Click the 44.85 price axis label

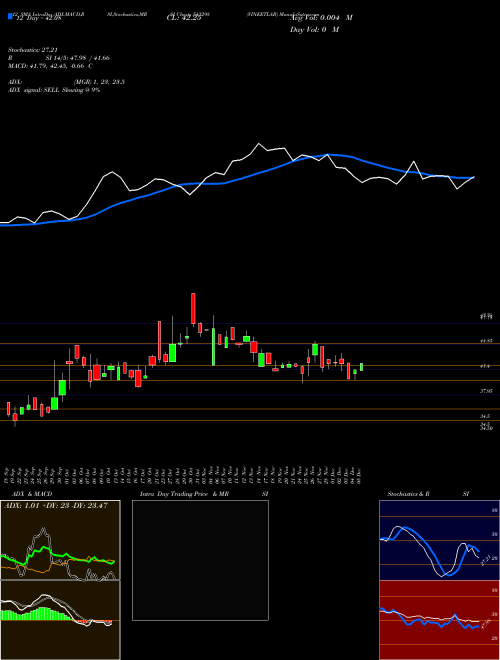point(487,341)
